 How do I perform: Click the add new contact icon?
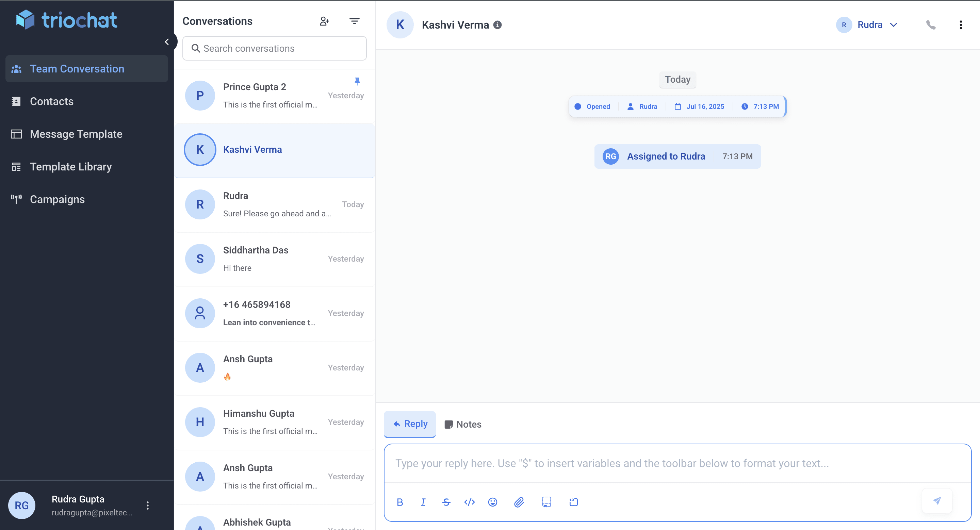(x=324, y=21)
